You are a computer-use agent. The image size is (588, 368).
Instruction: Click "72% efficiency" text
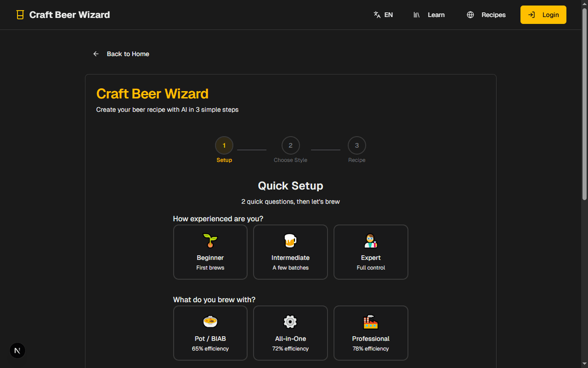tap(291, 349)
